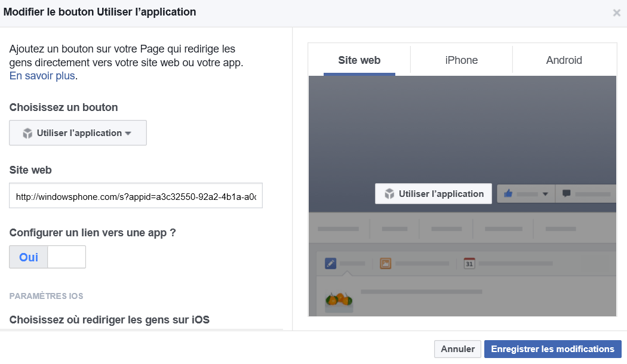Viewport: 627px width, 364px height.
Task: Expand the like button dropdown arrow
Action: tap(545, 194)
